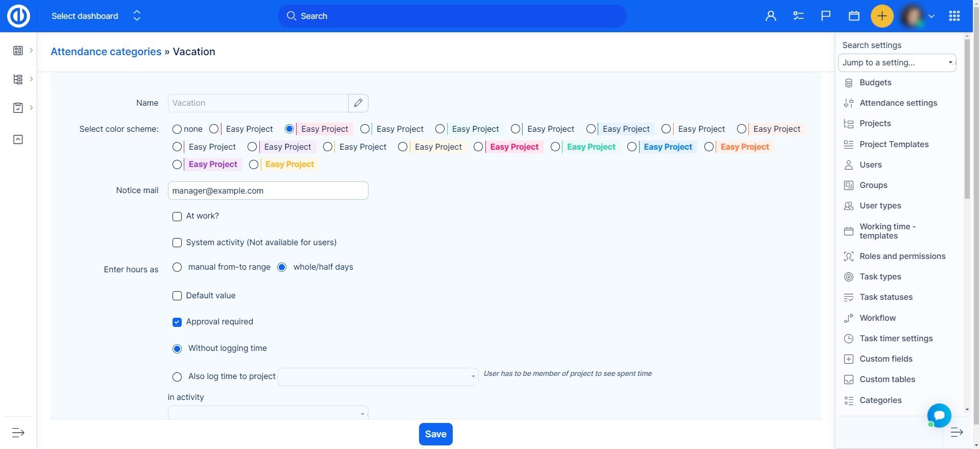
Task: Click the task list icon in top bar
Action: coord(798,16)
